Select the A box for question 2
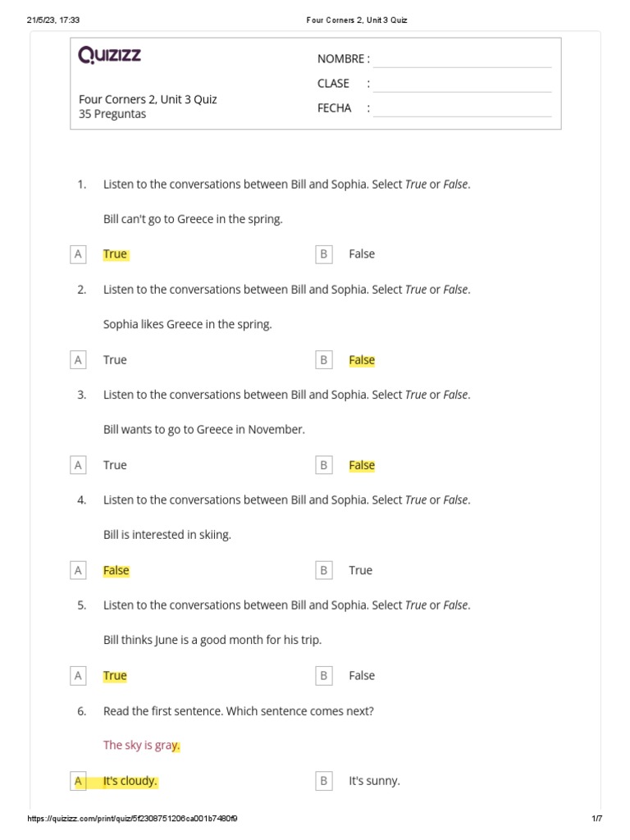630x840 pixels. (x=78, y=359)
